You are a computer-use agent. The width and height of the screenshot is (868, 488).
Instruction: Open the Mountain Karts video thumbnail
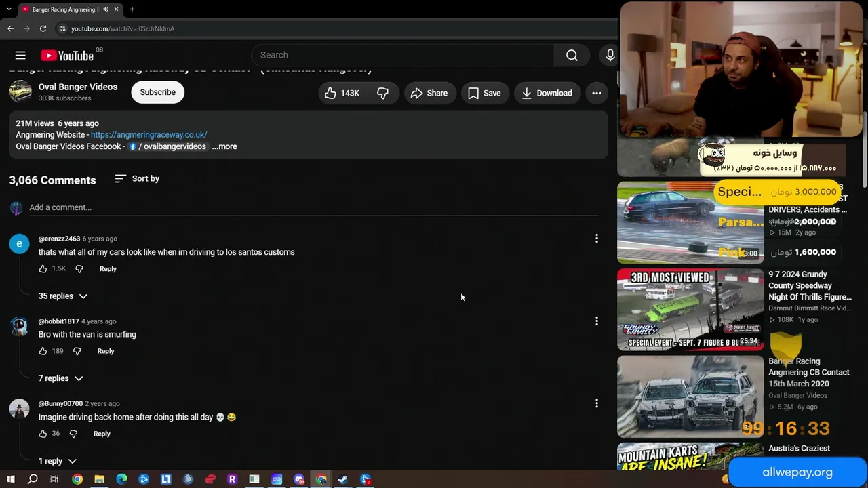pyautogui.click(x=690, y=456)
